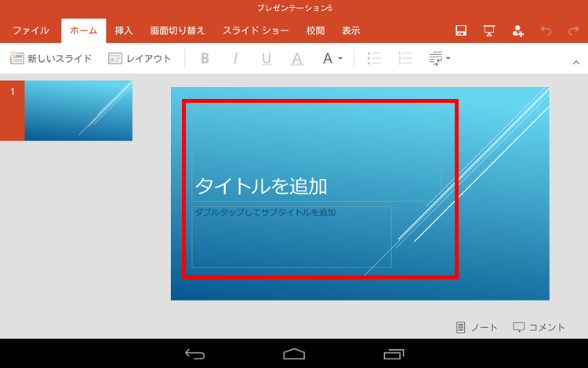The image size is (588, 368).
Task: Toggle Underline formatting
Action: (x=266, y=58)
